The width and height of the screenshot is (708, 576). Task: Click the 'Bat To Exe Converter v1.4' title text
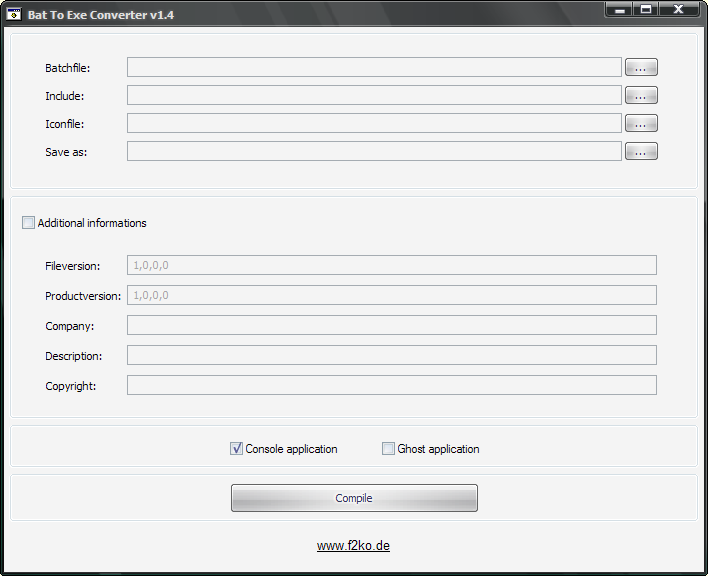coord(101,15)
